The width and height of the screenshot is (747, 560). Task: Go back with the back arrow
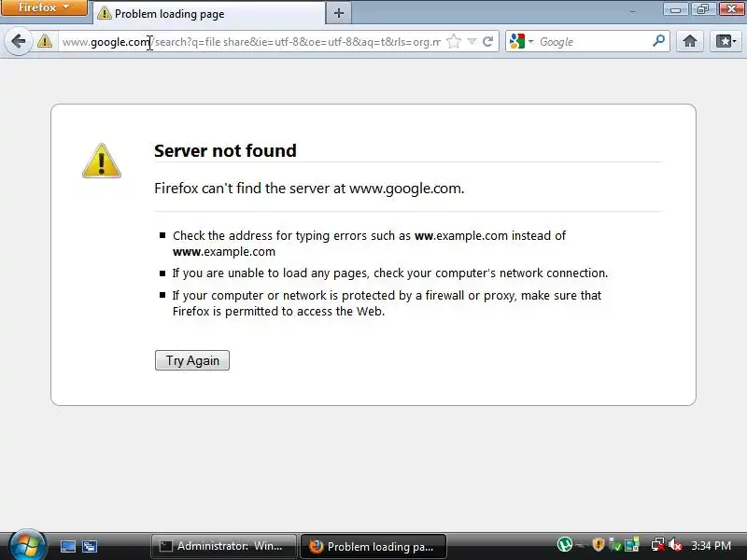[19, 41]
